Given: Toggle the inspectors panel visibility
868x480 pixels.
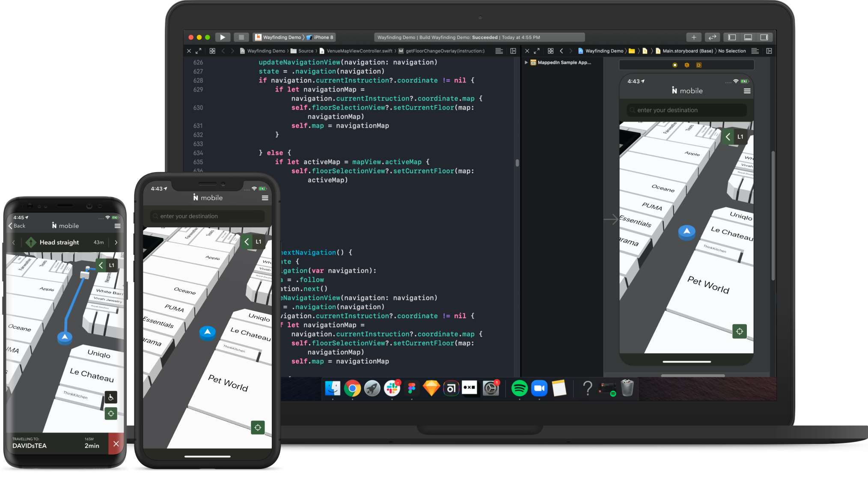Looking at the screenshot, I should pos(764,37).
